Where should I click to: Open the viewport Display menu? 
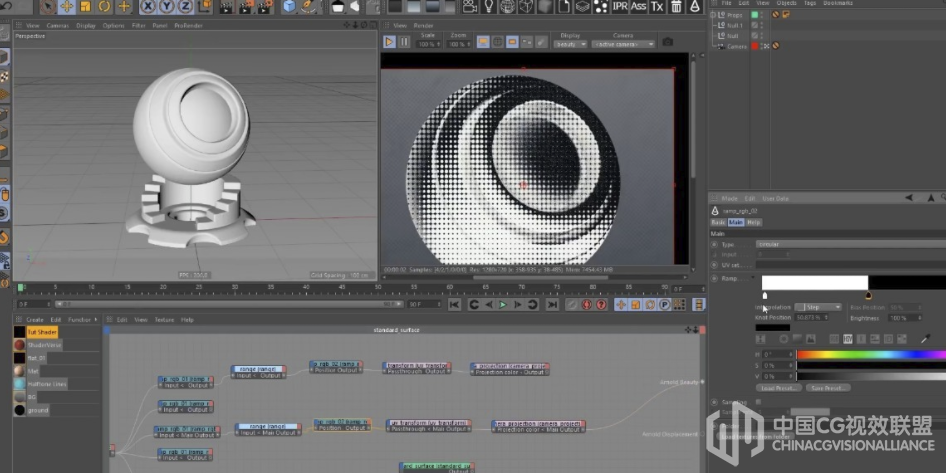[x=86, y=25]
